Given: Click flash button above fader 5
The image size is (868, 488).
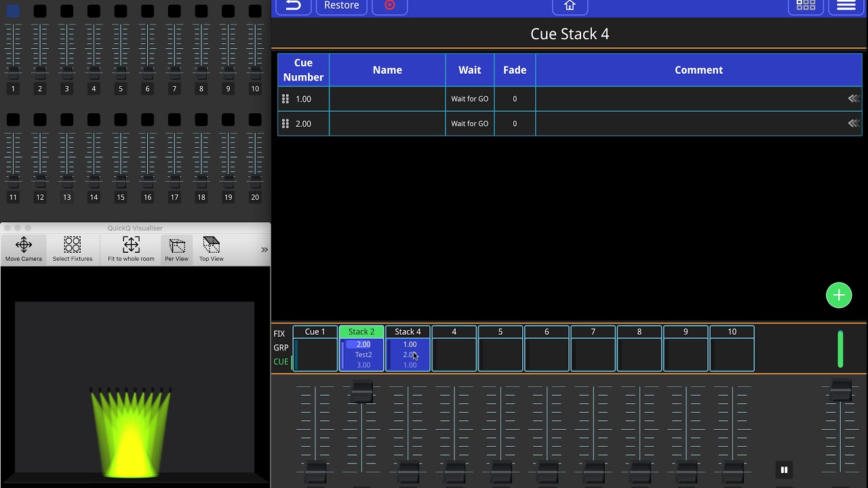Looking at the screenshot, I should click(x=121, y=12).
